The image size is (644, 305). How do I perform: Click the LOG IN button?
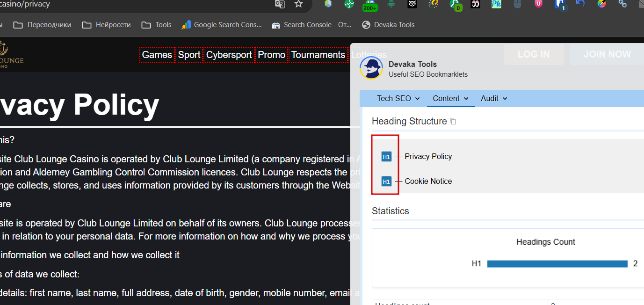pos(534,54)
